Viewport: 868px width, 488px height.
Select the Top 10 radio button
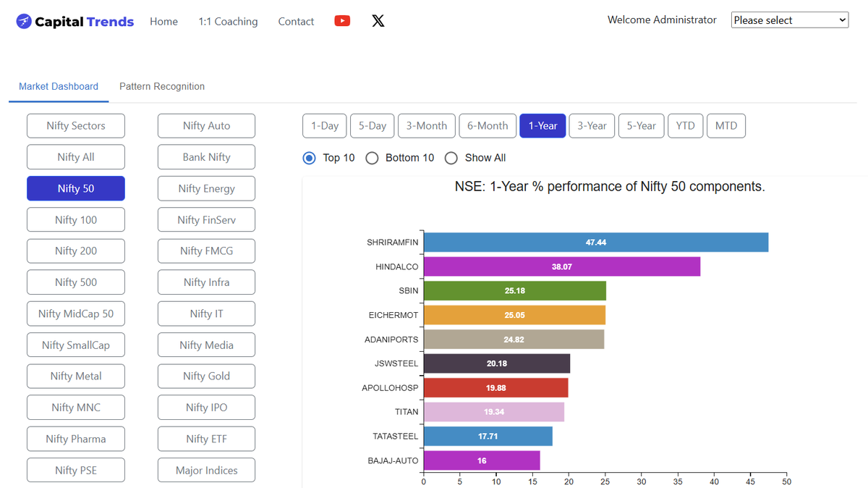(309, 158)
